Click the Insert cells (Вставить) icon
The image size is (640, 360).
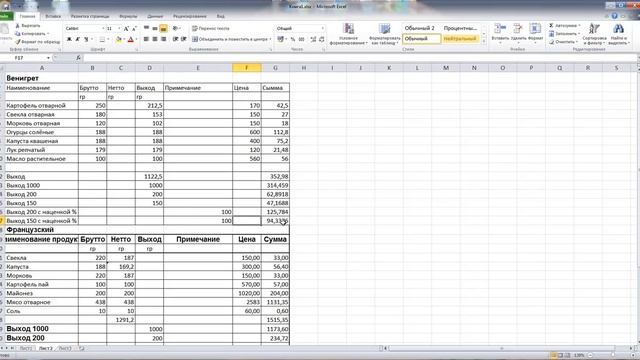pyautogui.click(x=500, y=29)
